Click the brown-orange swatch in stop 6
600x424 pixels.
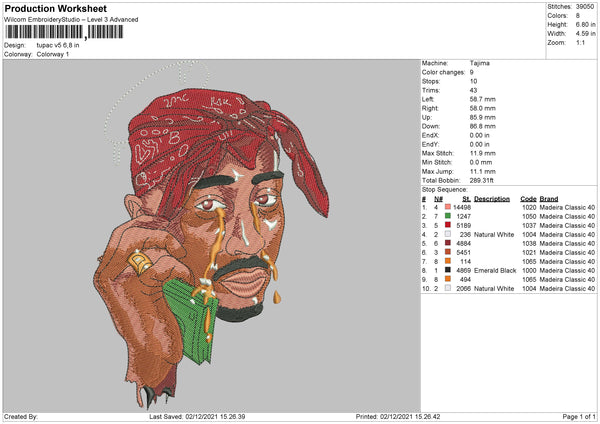pyautogui.click(x=448, y=252)
